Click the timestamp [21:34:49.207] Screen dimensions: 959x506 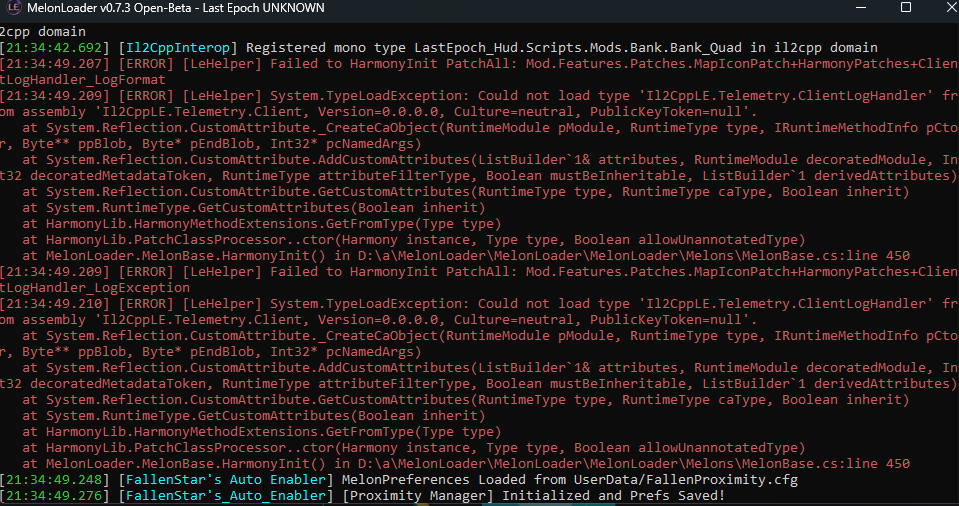(x=55, y=64)
